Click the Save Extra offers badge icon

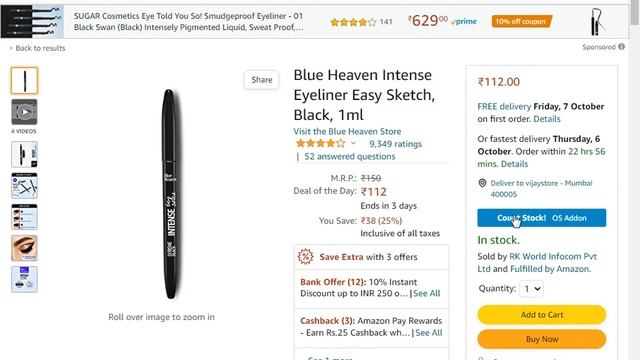pos(305,257)
